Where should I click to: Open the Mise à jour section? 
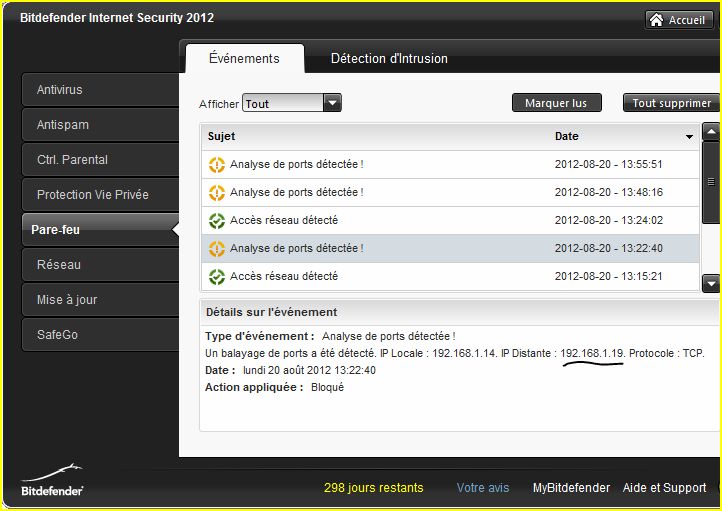point(100,300)
